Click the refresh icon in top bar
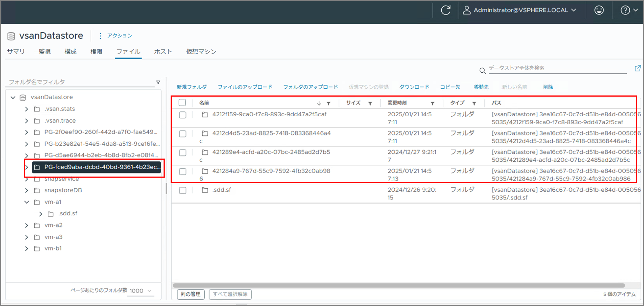The width and height of the screenshot is (644, 306). 445,10
